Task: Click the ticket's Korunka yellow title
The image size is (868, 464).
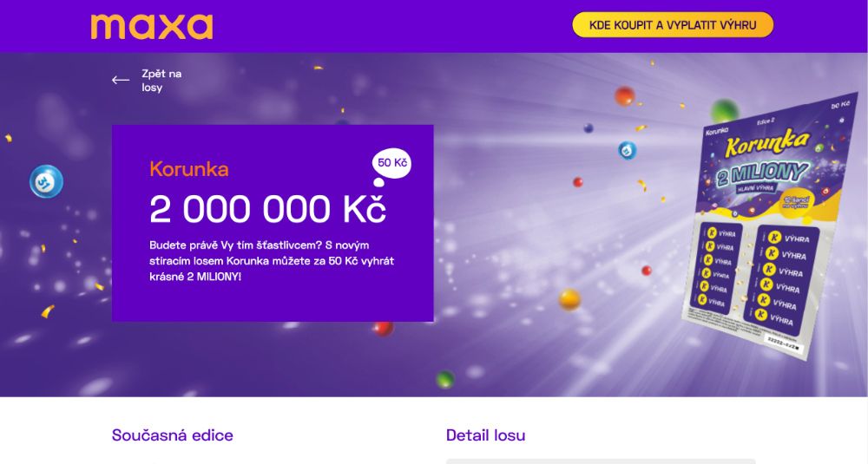Action: (767, 143)
